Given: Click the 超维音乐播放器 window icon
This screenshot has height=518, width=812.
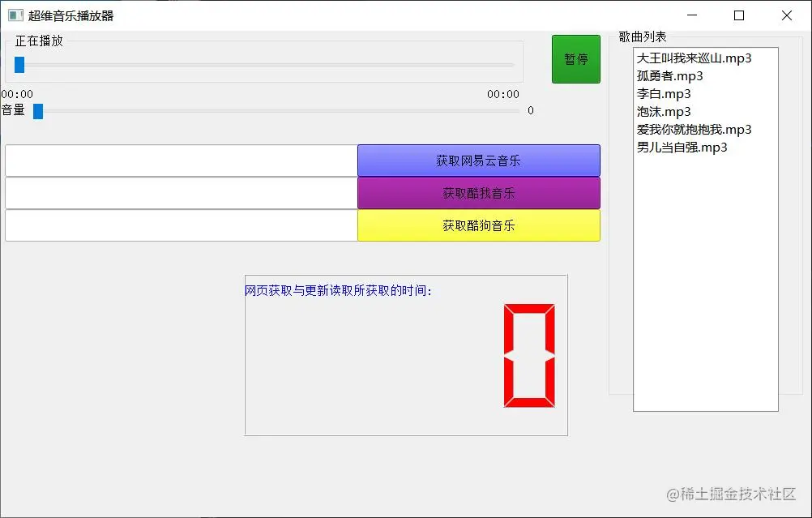Looking at the screenshot, I should (x=15, y=15).
